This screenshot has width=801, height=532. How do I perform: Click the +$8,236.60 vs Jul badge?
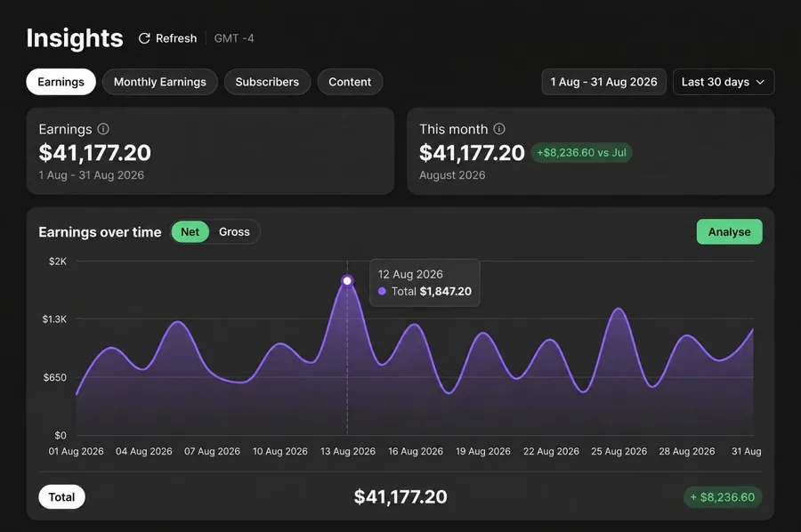[581, 153]
